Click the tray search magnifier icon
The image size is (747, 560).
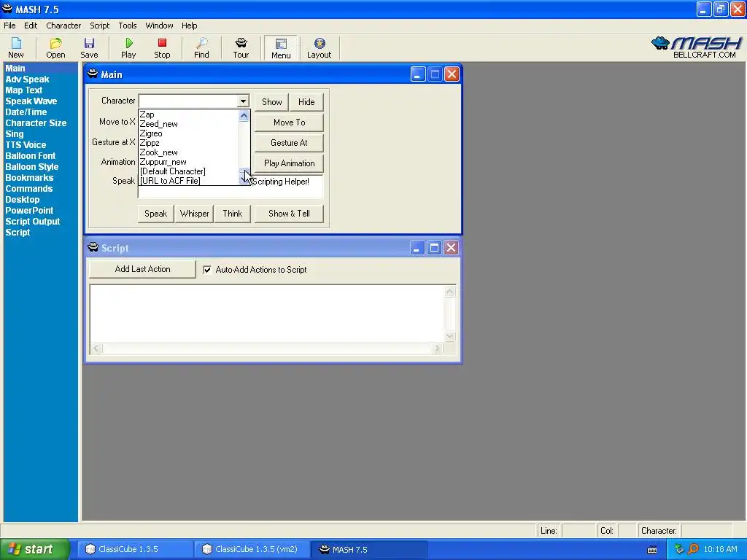[693, 549]
